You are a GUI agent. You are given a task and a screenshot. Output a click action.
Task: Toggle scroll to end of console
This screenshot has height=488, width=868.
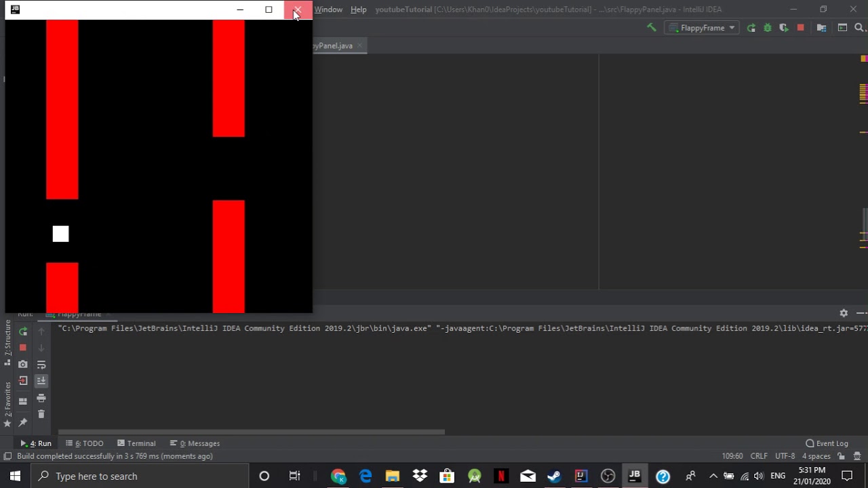pyautogui.click(x=41, y=381)
